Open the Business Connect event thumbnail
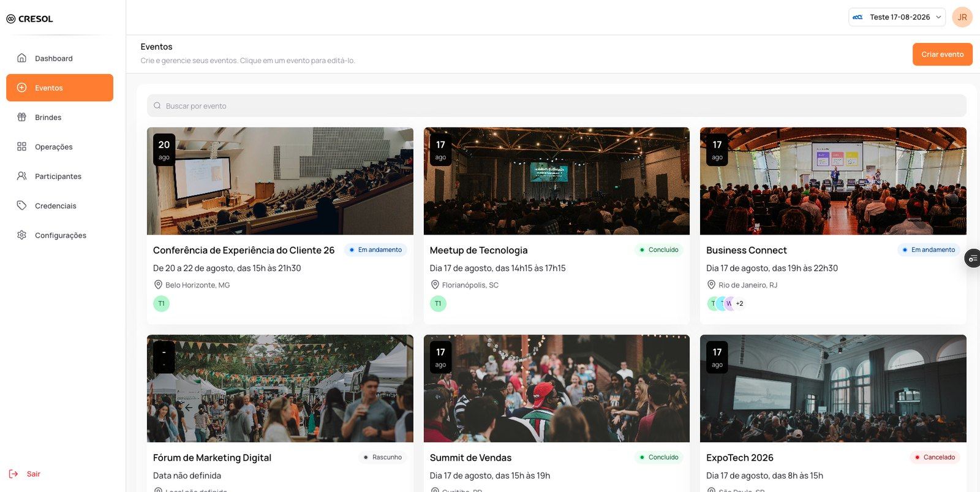This screenshot has width=980, height=492. [x=833, y=181]
